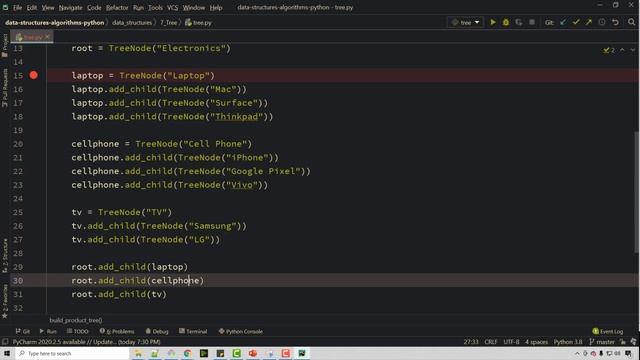
Task: Open the Run menu
Action: click(138, 7)
